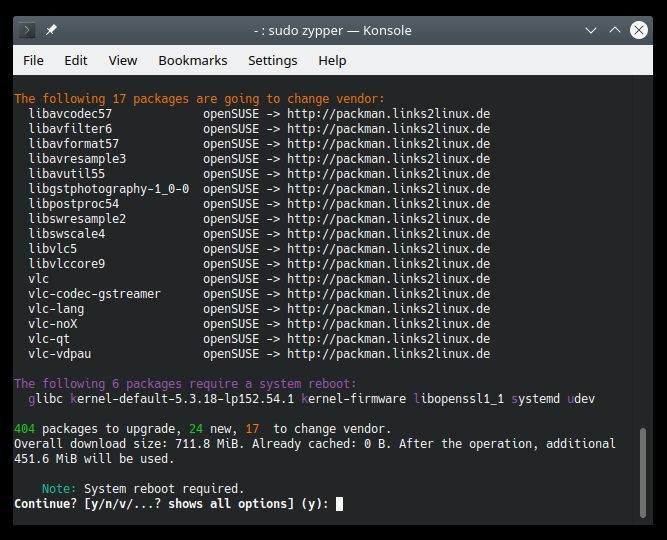Click the libvlccore9 package name

[67, 263]
